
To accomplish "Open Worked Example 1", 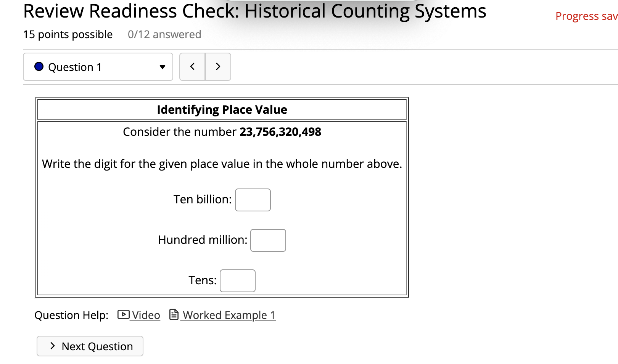I will point(228,315).
